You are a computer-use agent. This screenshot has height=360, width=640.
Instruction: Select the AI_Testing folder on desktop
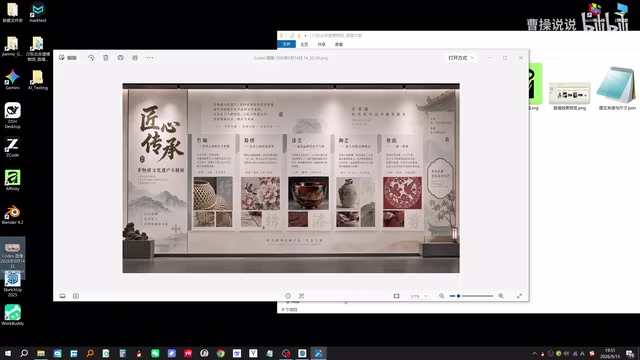(x=38, y=80)
